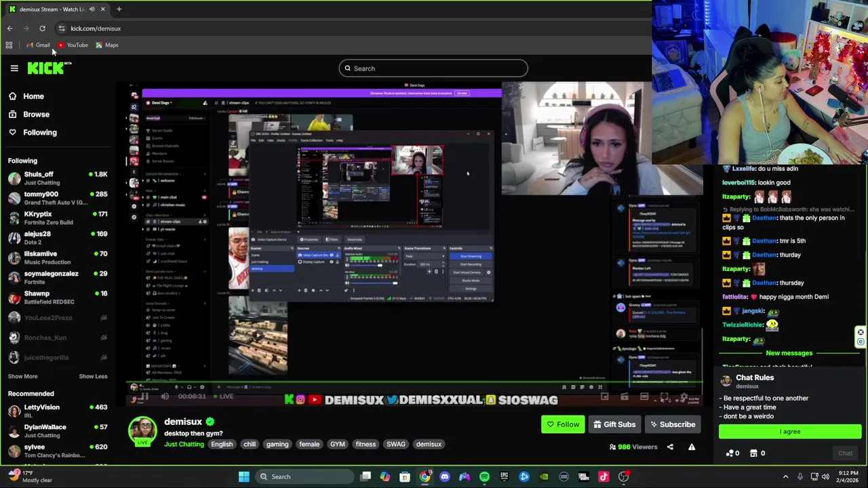Expand following list with Show More
Screen dimensions: 868x488
(x=22, y=376)
